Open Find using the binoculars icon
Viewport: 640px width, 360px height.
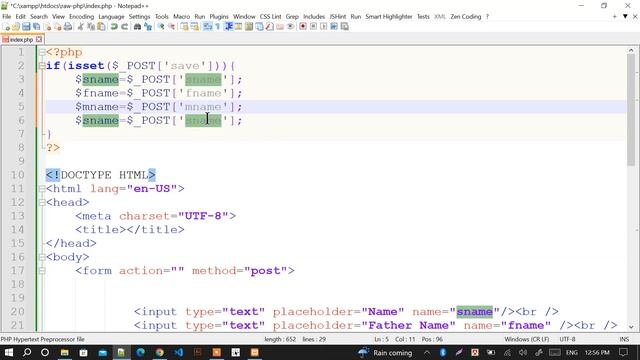[138, 27]
